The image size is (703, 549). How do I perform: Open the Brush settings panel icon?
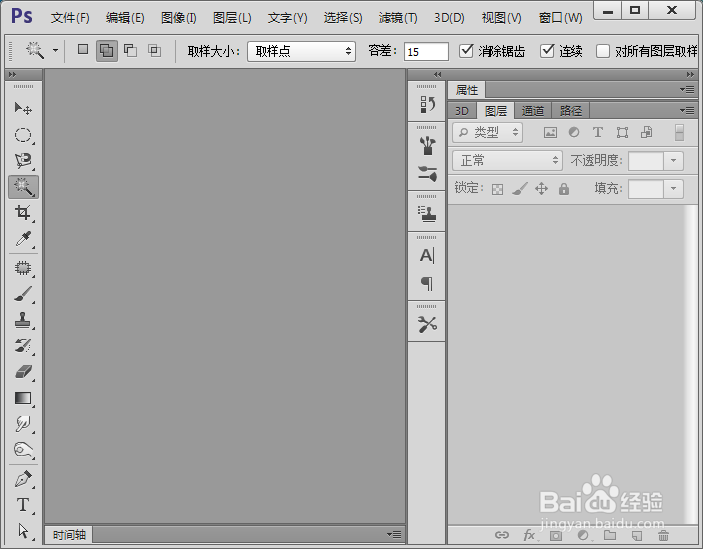[x=427, y=173]
